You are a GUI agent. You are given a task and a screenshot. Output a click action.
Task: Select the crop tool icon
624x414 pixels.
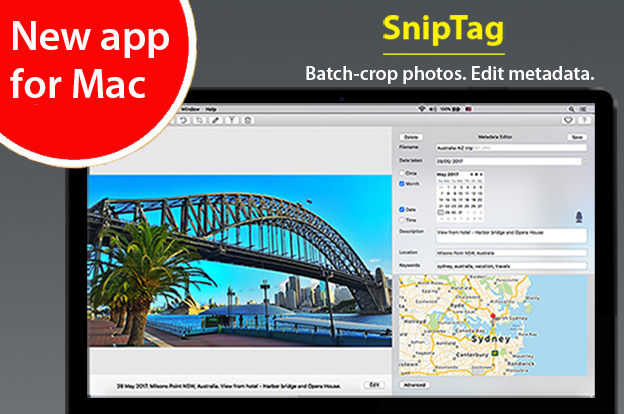coord(198,120)
